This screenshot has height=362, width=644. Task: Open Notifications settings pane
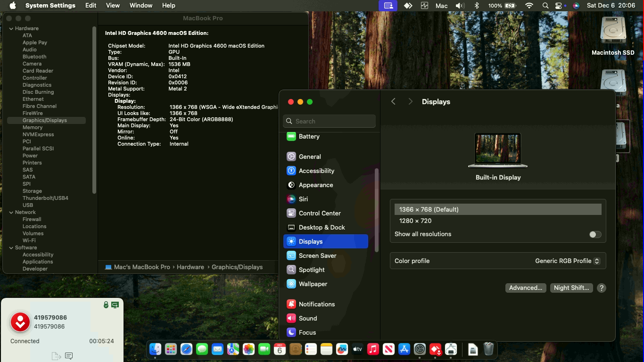tap(316, 304)
